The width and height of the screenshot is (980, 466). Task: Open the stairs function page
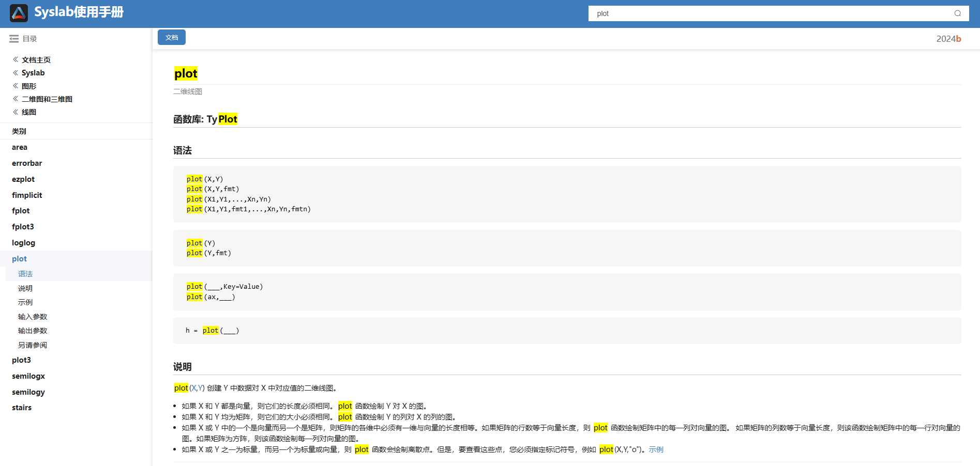click(22, 408)
